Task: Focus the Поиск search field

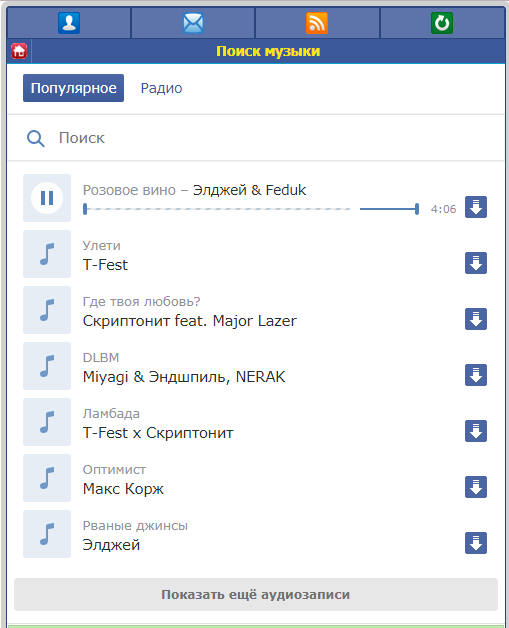Action: (256, 138)
